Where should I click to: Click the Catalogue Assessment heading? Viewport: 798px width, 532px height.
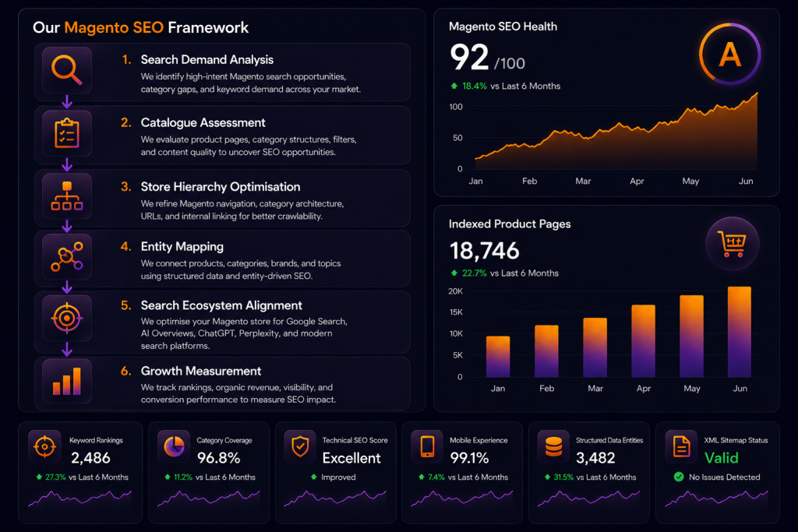point(203,122)
